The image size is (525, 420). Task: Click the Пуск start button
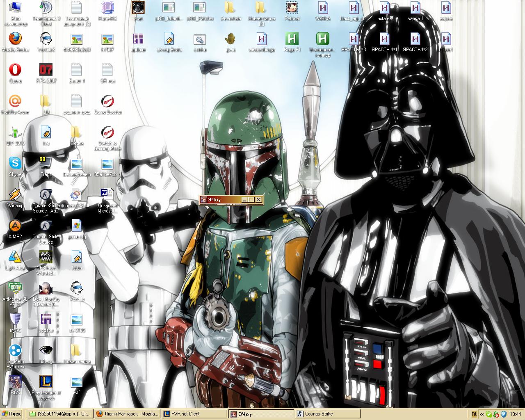pyautogui.click(x=11, y=414)
